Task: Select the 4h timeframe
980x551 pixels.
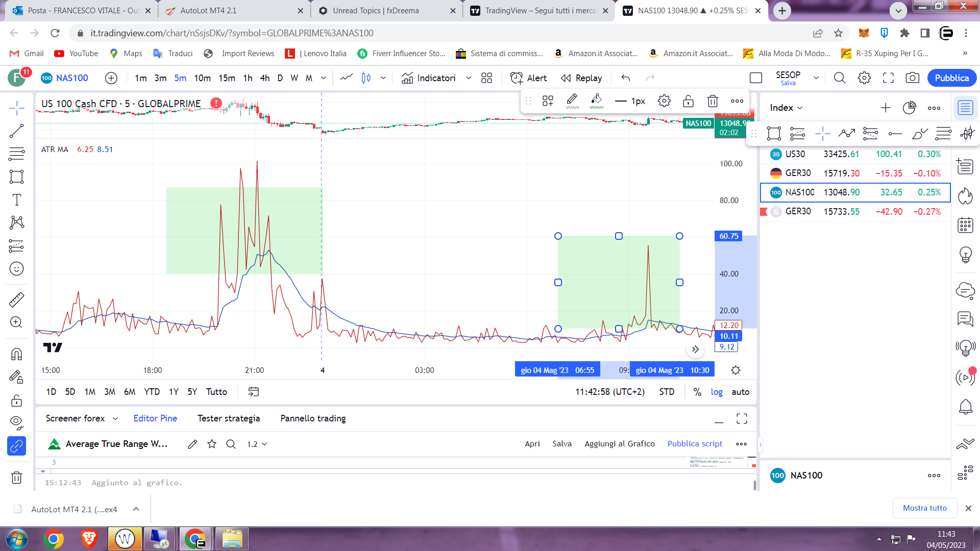Action: tap(265, 78)
